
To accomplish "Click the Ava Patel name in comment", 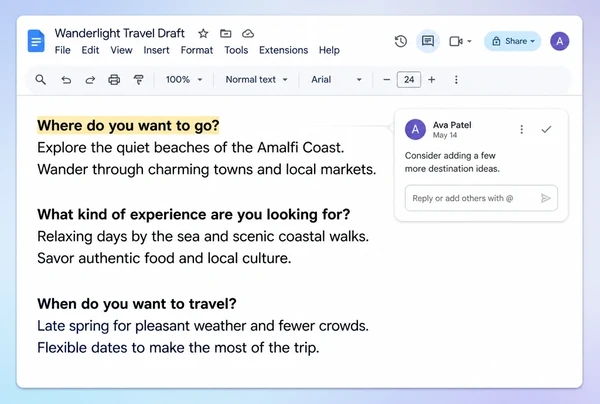I will pos(452,125).
